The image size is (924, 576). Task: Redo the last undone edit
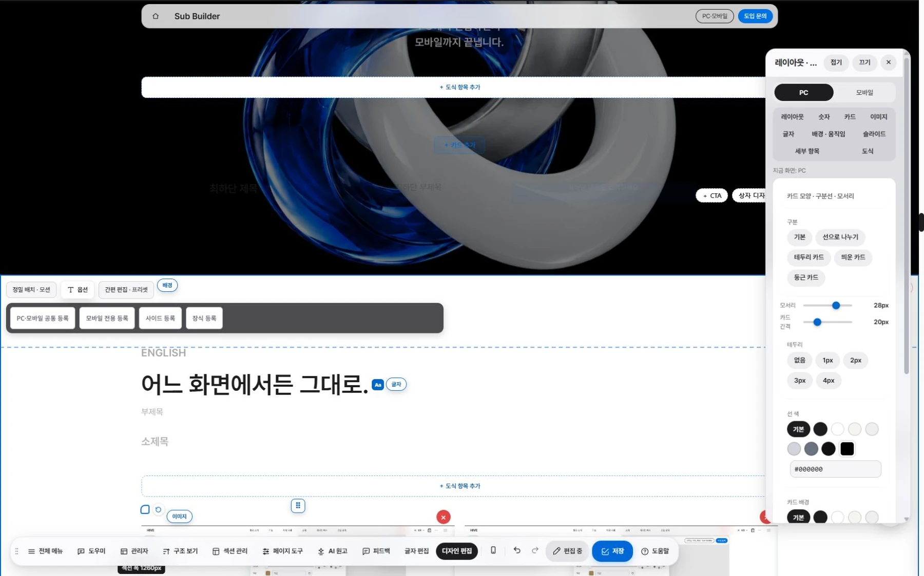(535, 550)
